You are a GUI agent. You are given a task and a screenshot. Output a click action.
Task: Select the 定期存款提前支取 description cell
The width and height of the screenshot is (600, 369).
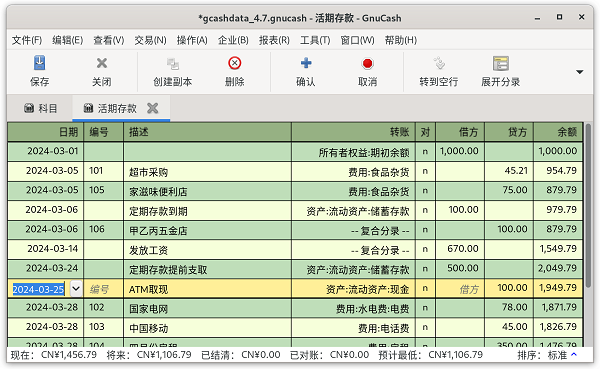(207, 269)
